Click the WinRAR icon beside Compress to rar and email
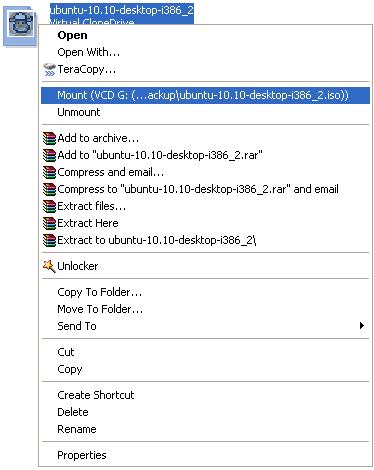374x470 pixels. (49, 189)
